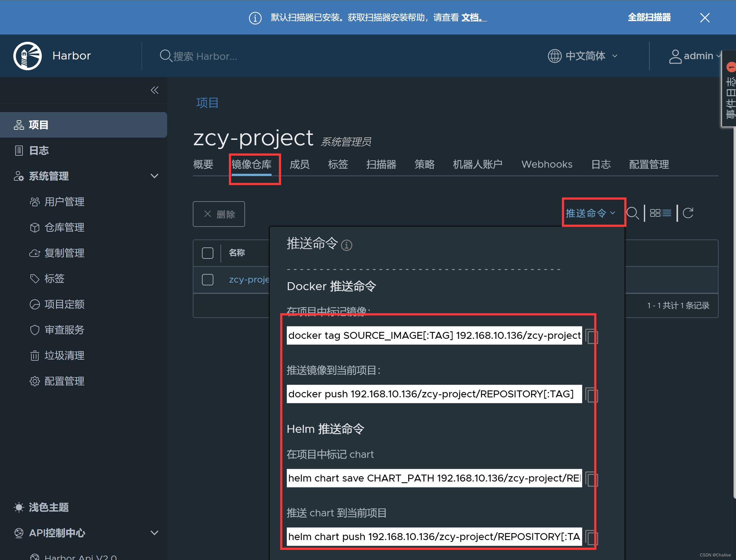Open the project 配置管理 tab
The height and width of the screenshot is (560, 736).
click(649, 164)
